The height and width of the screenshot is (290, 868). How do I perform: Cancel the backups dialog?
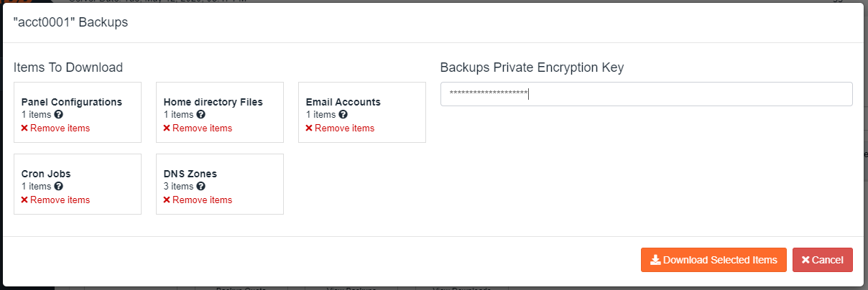823,260
